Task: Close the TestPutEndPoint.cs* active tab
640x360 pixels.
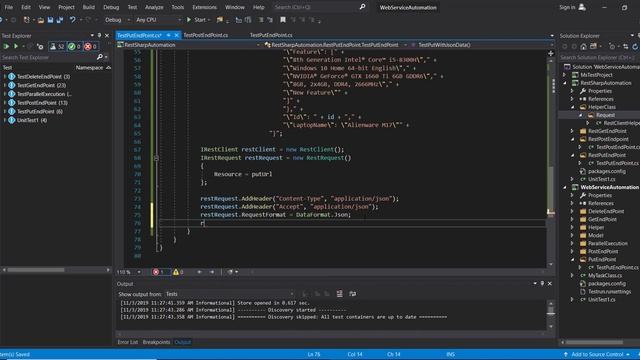Action: pyautogui.click(x=176, y=35)
